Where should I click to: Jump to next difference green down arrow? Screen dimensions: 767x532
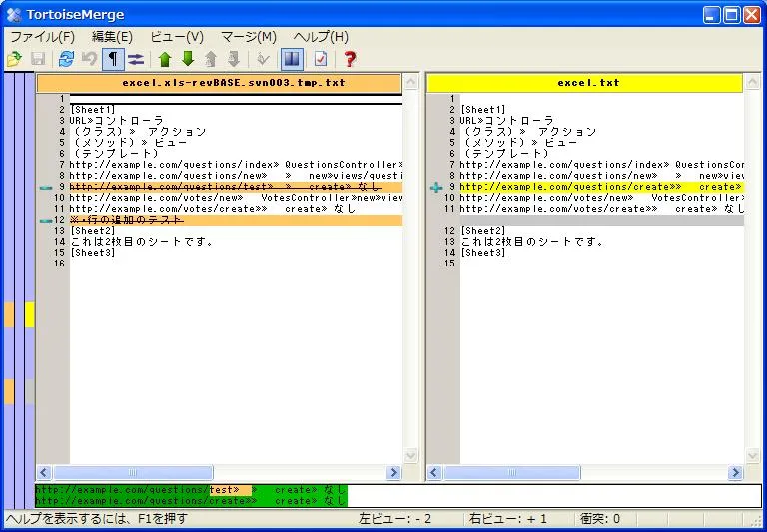coord(188,59)
